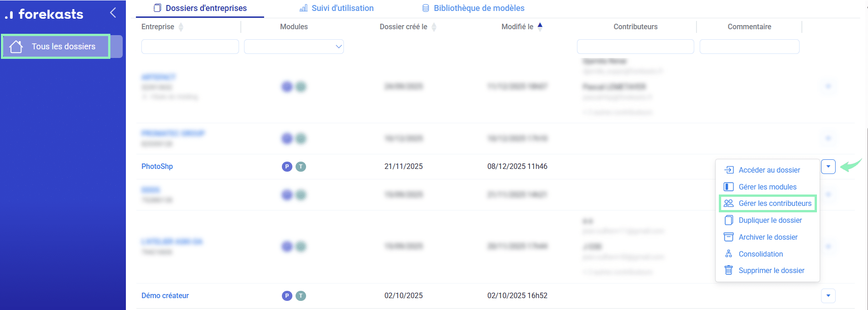868x310 pixels.
Task: Click the forekasts logo
Action: [x=44, y=14]
